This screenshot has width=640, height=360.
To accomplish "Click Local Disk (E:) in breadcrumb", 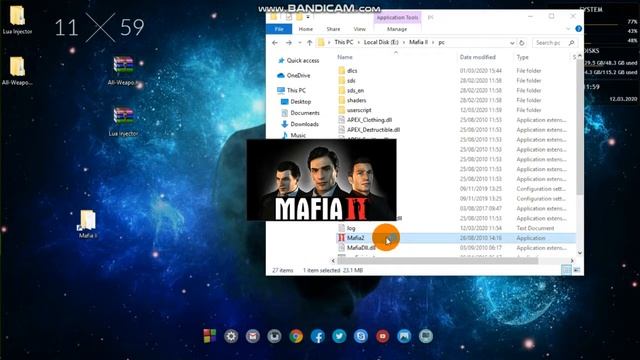I will (x=381, y=42).
